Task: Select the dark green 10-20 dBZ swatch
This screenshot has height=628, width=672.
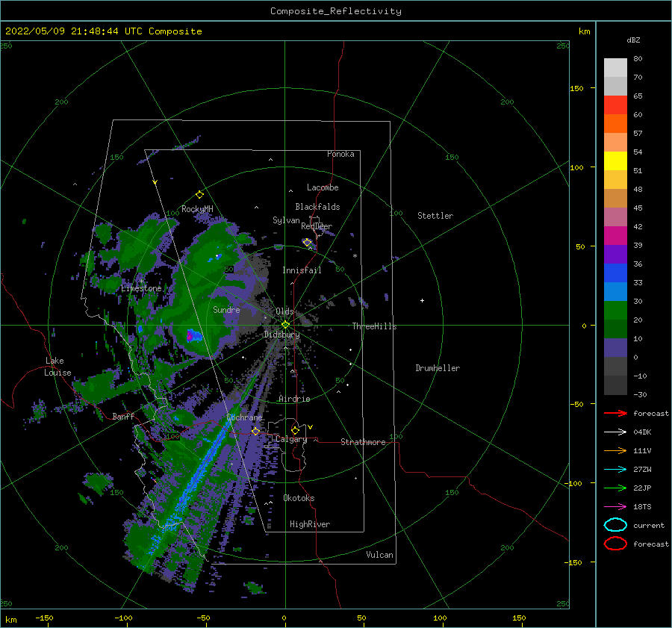Action: tap(615, 329)
